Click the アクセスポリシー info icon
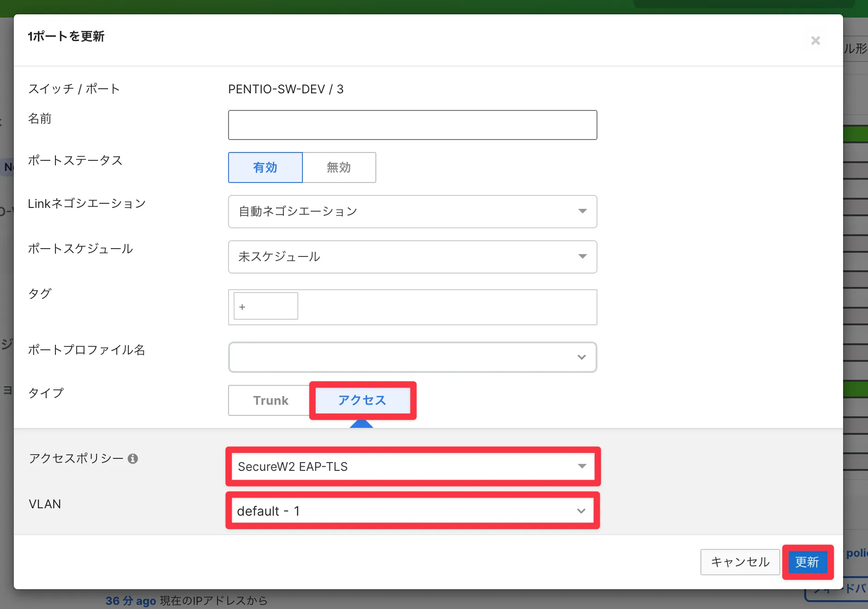 133,458
